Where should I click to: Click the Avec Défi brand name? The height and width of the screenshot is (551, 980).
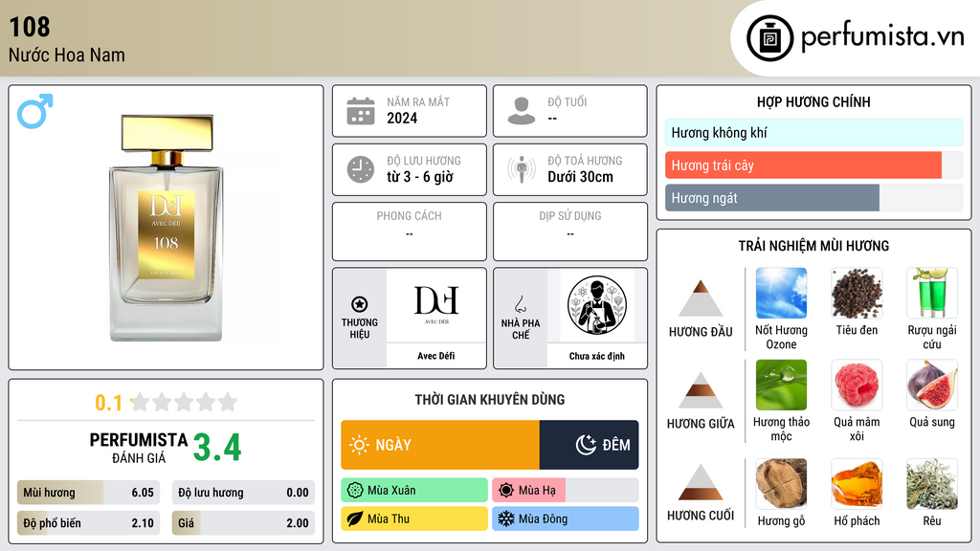436,356
